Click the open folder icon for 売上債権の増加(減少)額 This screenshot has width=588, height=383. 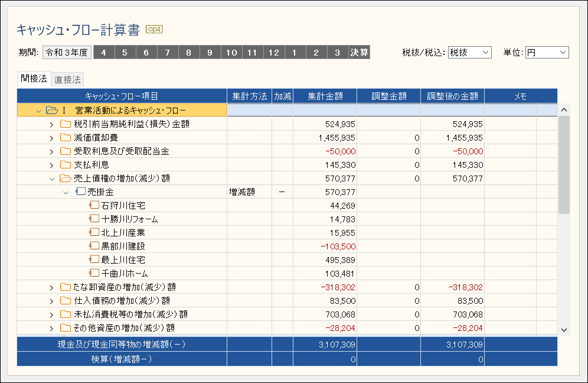click(65, 178)
